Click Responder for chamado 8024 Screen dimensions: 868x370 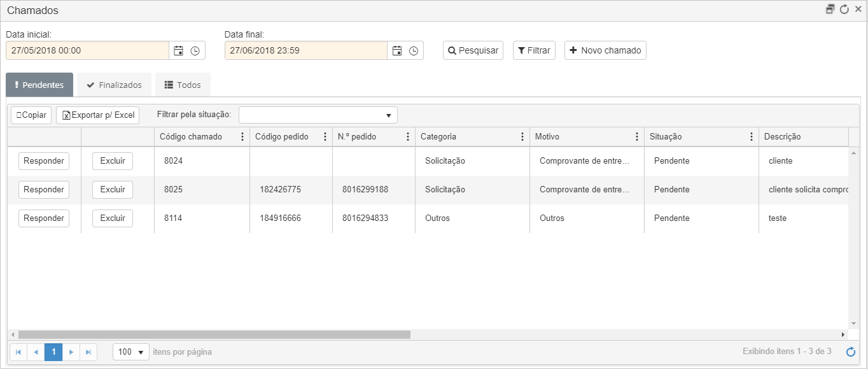[44, 161]
